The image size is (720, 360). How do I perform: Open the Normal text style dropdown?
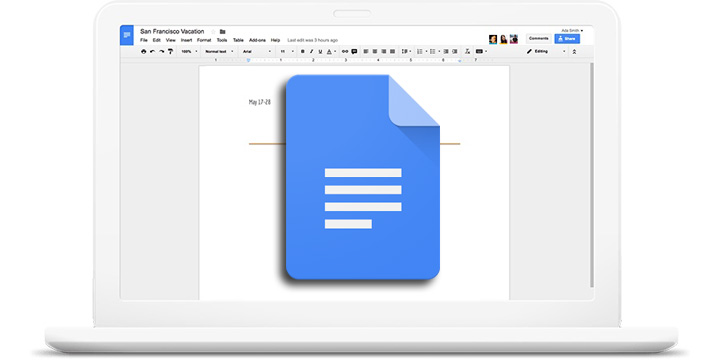click(219, 51)
